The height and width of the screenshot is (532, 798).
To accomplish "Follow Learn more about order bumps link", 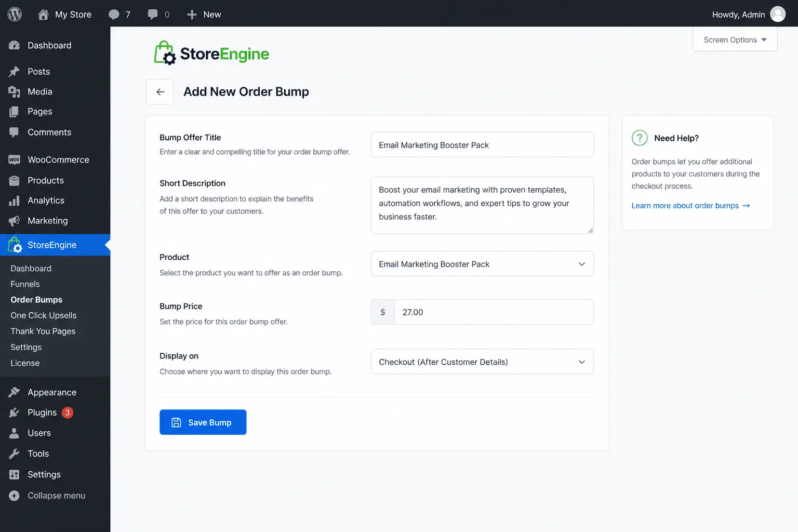I will click(690, 206).
